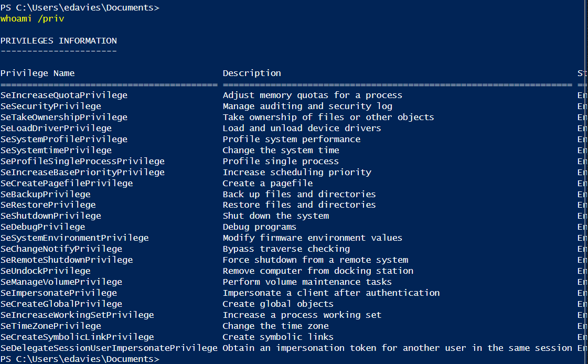Click the SeTakeOwnershipPrivilege name
This screenshot has height=364, width=588.
click(x=63, y=117)
